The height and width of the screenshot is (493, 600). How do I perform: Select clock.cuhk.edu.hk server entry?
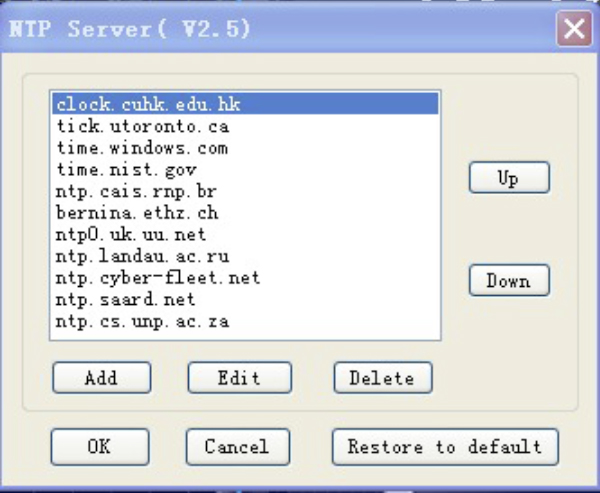245,104
